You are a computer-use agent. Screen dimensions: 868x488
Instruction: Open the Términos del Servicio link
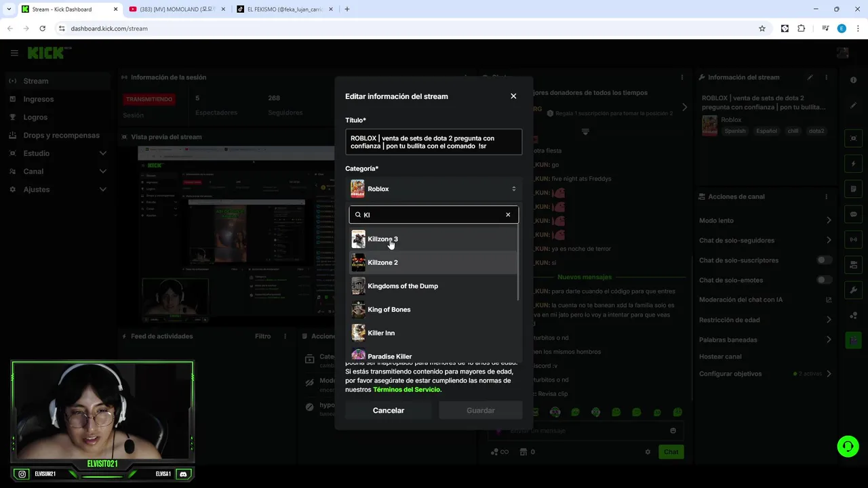click(408, 390)
